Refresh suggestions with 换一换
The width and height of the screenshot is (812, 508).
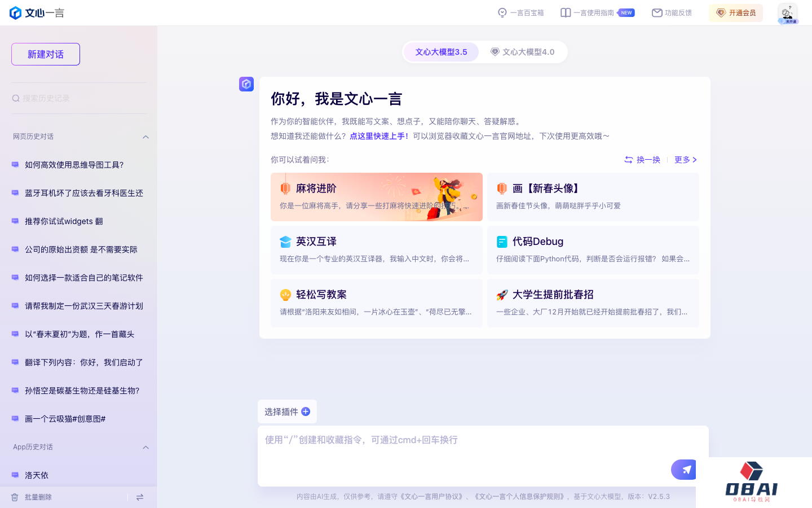tap(642, 160)
